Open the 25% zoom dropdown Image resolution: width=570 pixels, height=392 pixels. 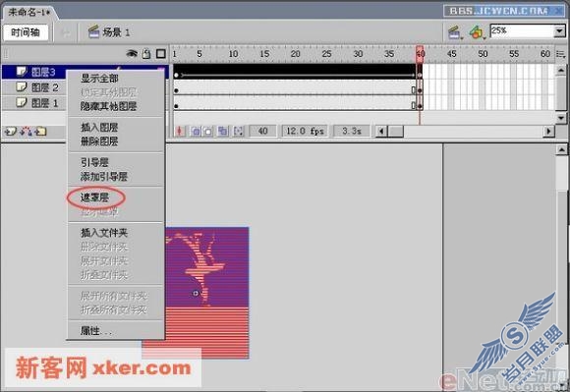(559, 31)
